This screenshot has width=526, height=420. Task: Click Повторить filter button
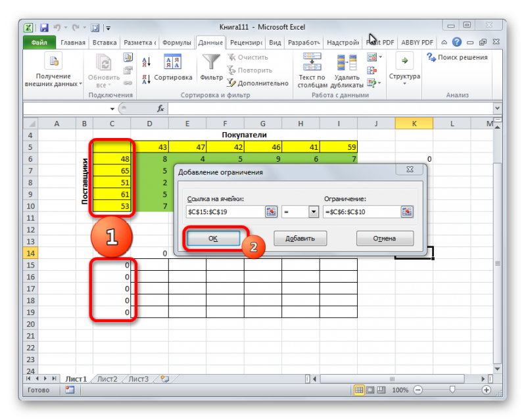coord(250,70)
